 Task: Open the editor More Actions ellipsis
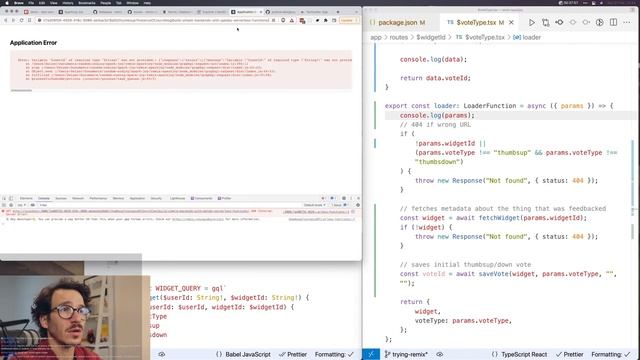pos(627,23)
